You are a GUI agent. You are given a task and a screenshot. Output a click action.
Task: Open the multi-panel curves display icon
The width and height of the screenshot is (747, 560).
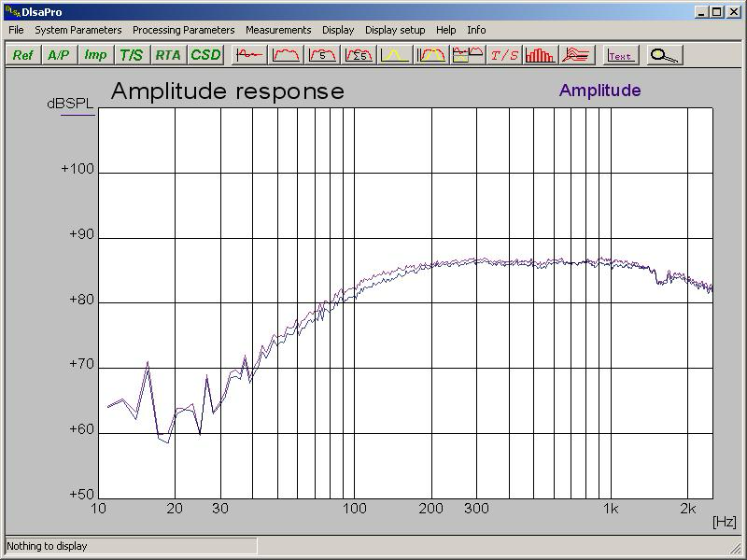(468, 55)
